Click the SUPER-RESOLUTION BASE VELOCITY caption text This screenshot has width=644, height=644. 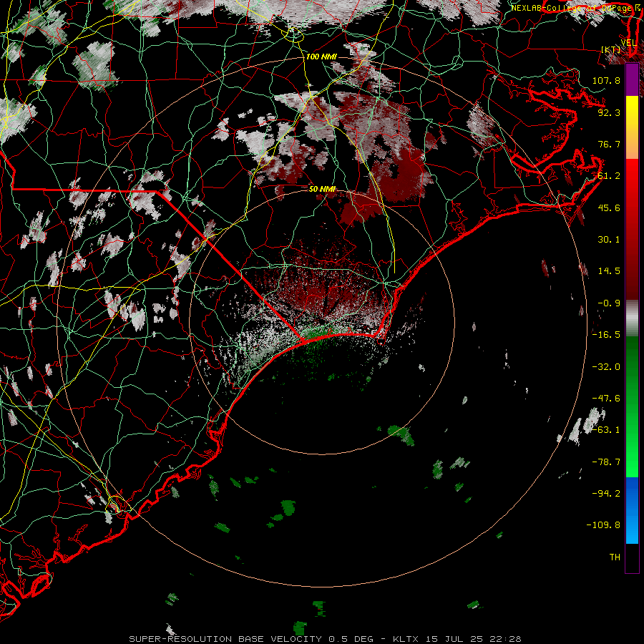[x=225, y=639]
